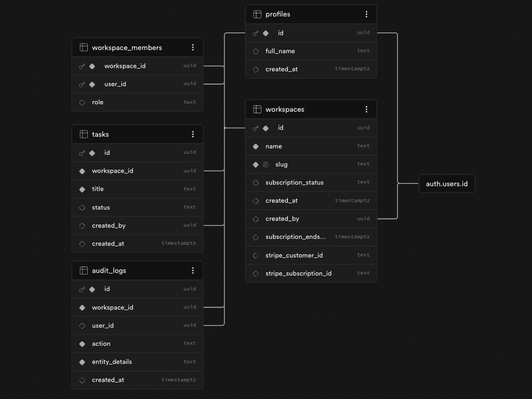Click the audit_logs workspace_id column name

(x=113, y=307)
